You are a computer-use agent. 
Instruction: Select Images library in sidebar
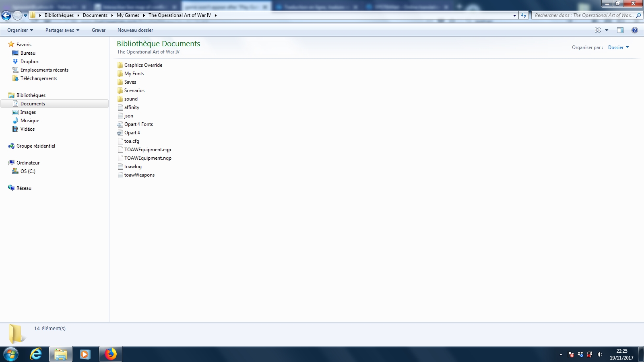pyautogui.click(x=28, y=112)
